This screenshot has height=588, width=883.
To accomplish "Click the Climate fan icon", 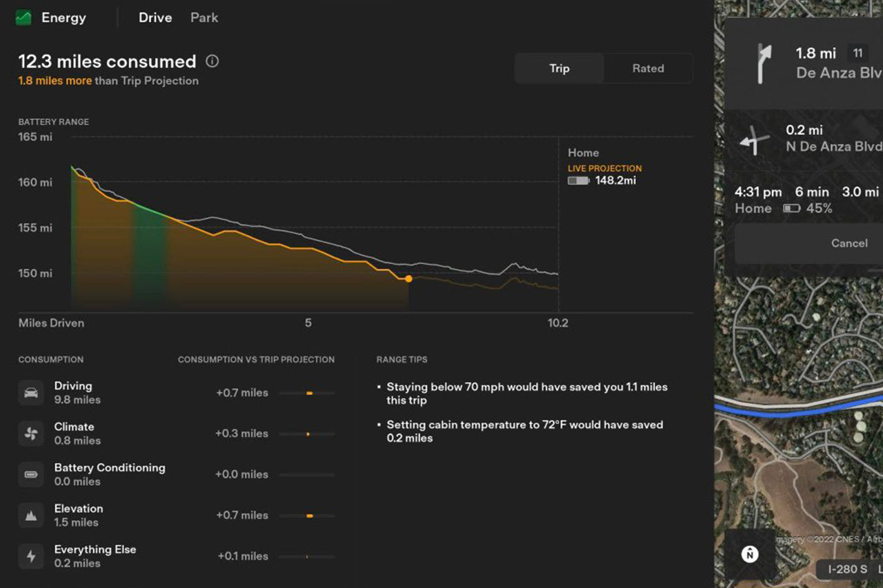I will coord(31,433).
